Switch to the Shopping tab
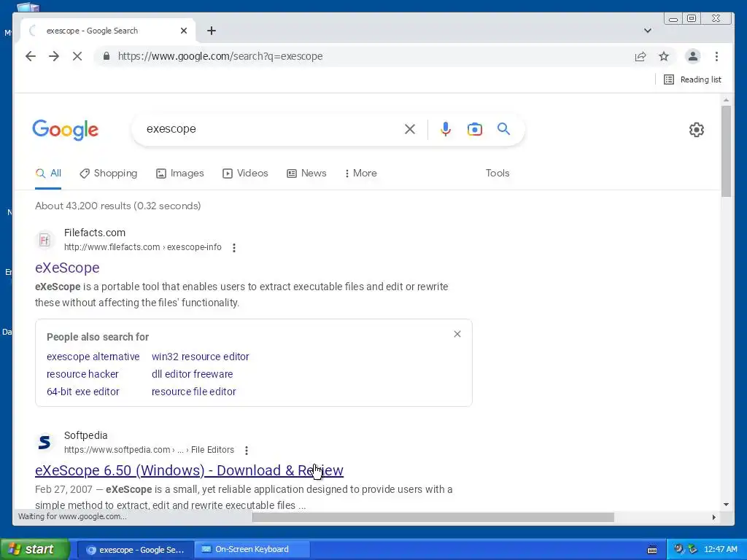Viewport: 747px width, 560px height. click(109, 174)
